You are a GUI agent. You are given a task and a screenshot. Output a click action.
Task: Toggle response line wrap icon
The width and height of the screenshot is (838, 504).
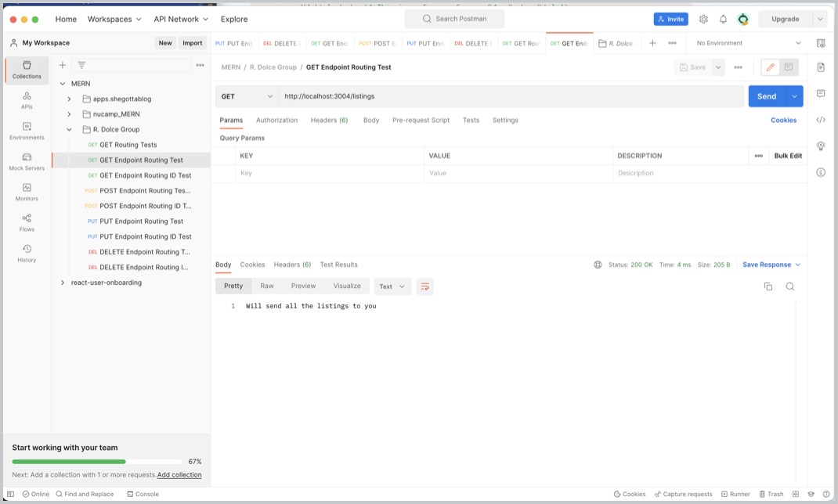point(425,286)
